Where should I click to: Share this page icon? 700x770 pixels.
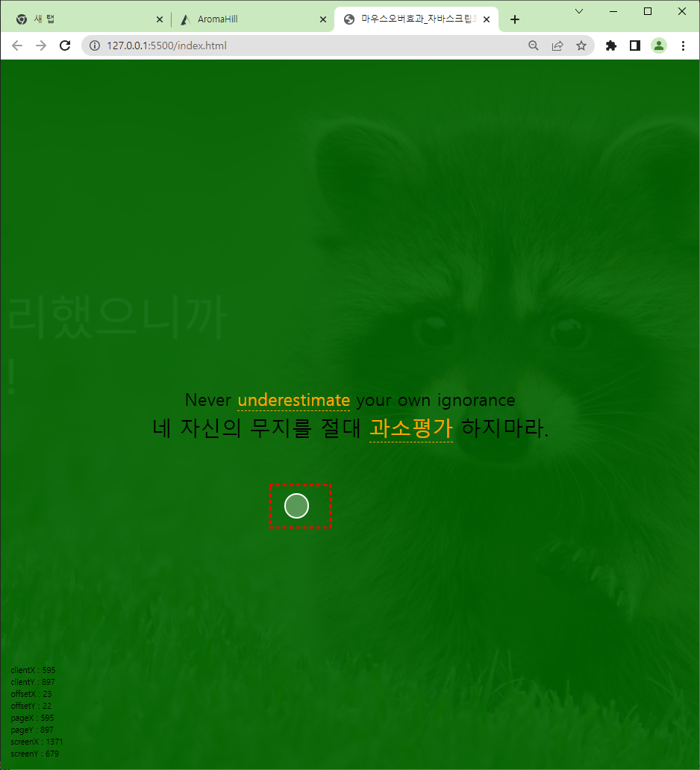coord(557,46)
